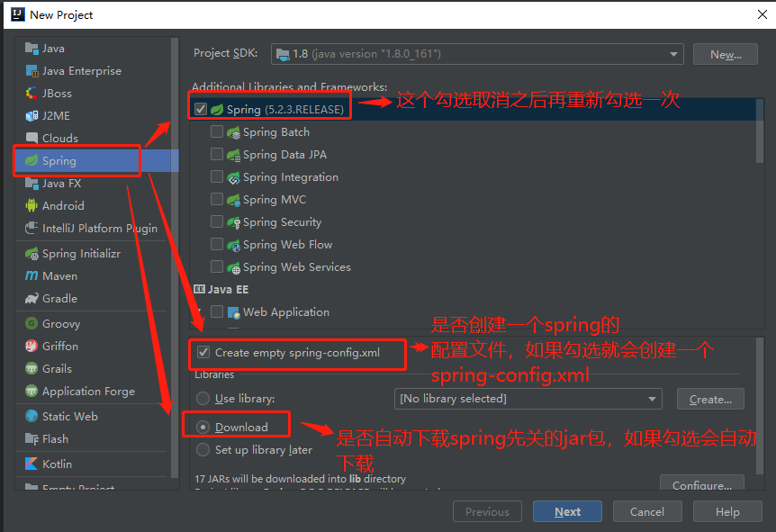The height and width of the screenshot is (532, 776).
Task: Select the Clouds icon
Action: click(32, 138)
